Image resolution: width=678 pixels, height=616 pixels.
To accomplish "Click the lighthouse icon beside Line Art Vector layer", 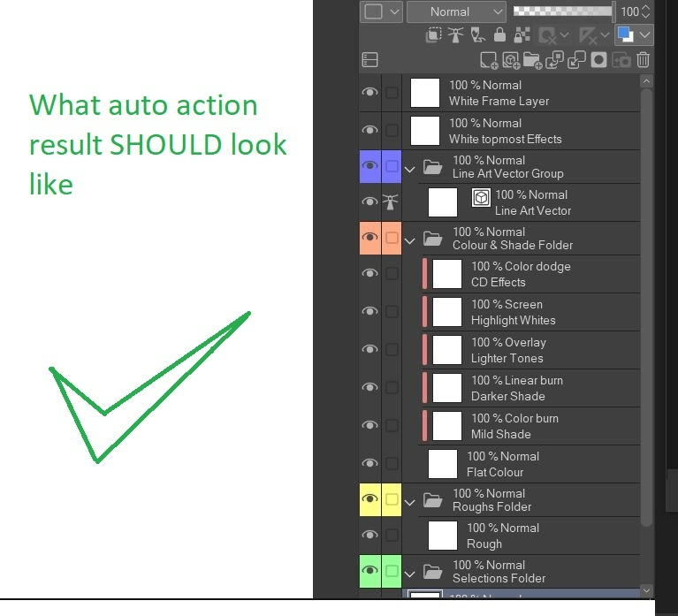I will tap(391, 202).
